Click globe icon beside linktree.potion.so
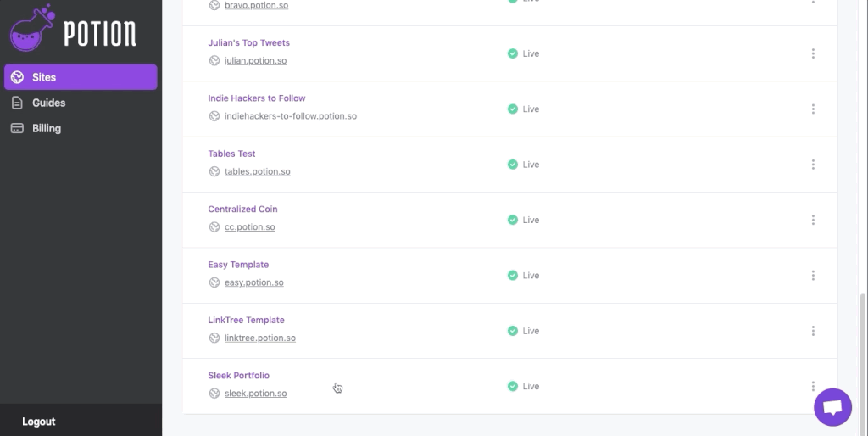 (x=214, y=338)
